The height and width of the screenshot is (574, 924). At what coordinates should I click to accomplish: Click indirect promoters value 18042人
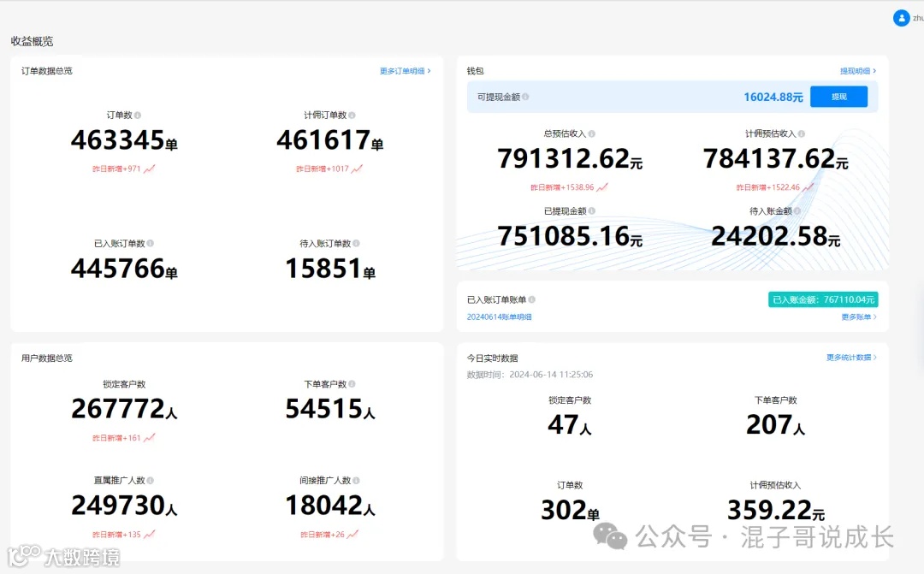click(x=330, y=506)
